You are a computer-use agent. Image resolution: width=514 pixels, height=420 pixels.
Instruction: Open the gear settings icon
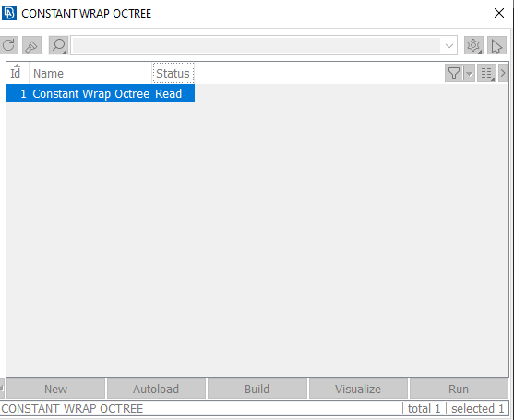pos(473,45)
